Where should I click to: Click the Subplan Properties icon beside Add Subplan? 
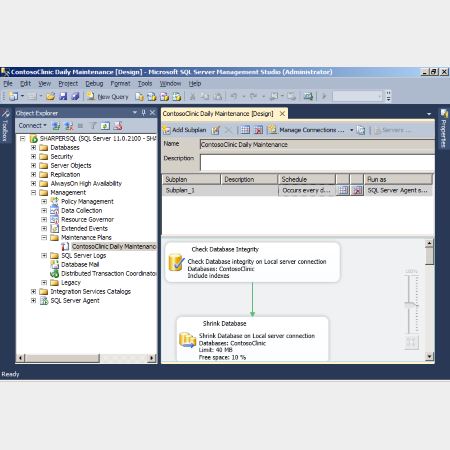point(216,130)
